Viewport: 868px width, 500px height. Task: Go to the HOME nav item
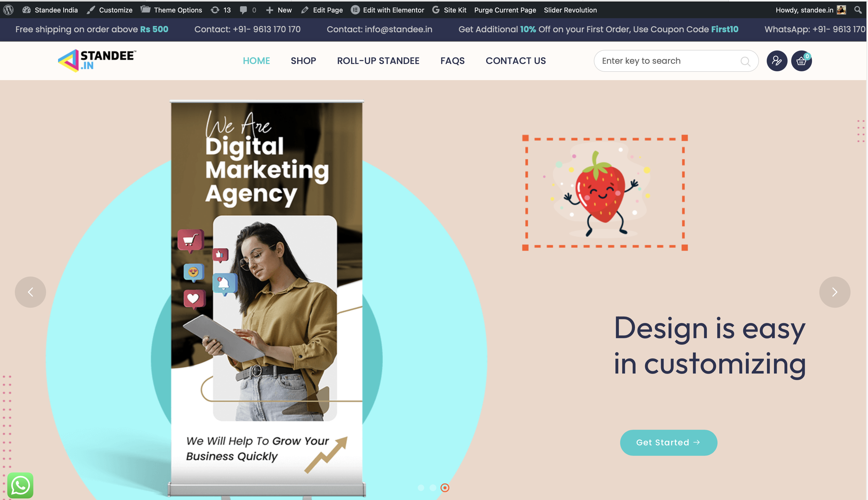(x=256, y=61)
